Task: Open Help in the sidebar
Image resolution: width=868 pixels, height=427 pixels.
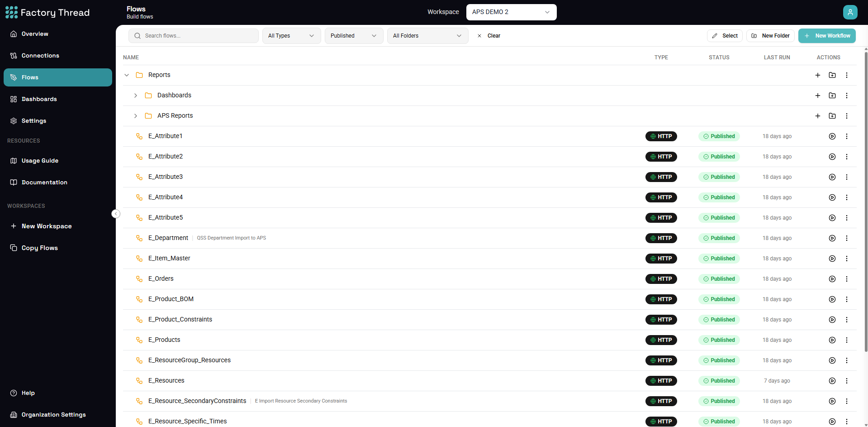Action: [58, 393]
